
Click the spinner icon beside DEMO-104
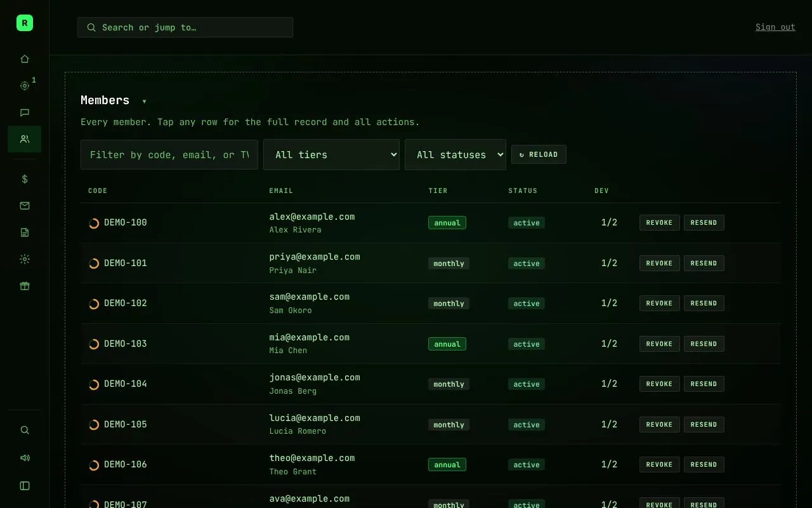coord(94,384)
